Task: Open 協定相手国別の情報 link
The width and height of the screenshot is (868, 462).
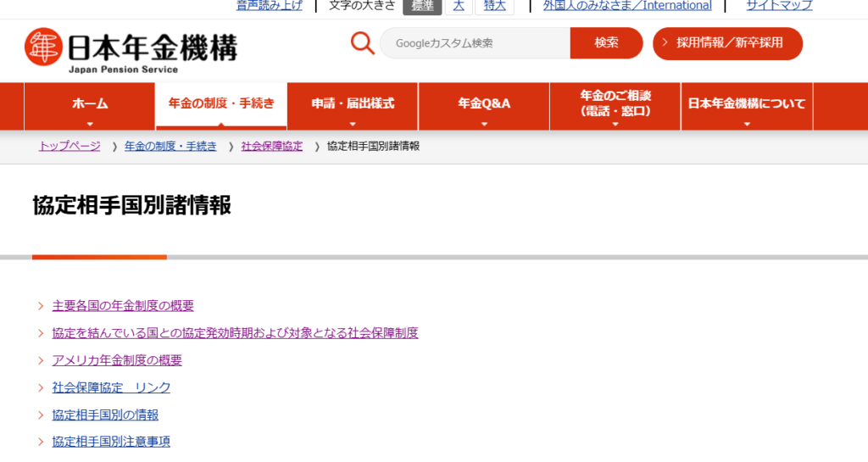Action: pos(105,415)
